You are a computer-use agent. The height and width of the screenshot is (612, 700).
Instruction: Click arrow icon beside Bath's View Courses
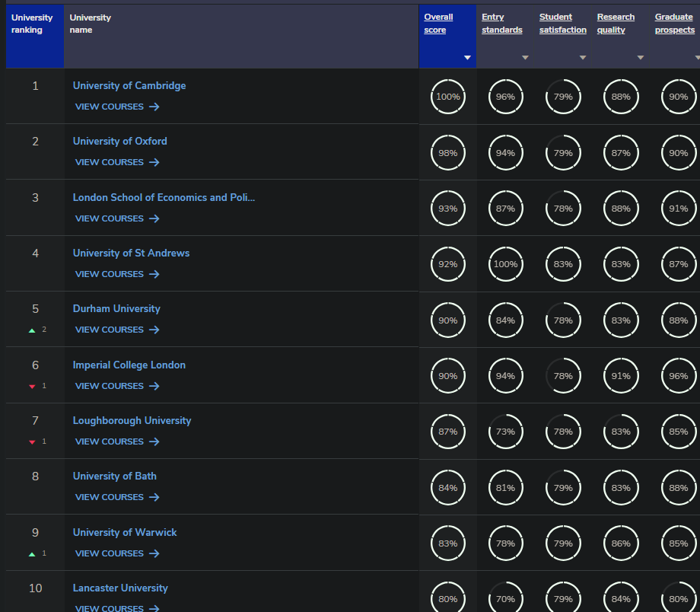coord(154,497)
